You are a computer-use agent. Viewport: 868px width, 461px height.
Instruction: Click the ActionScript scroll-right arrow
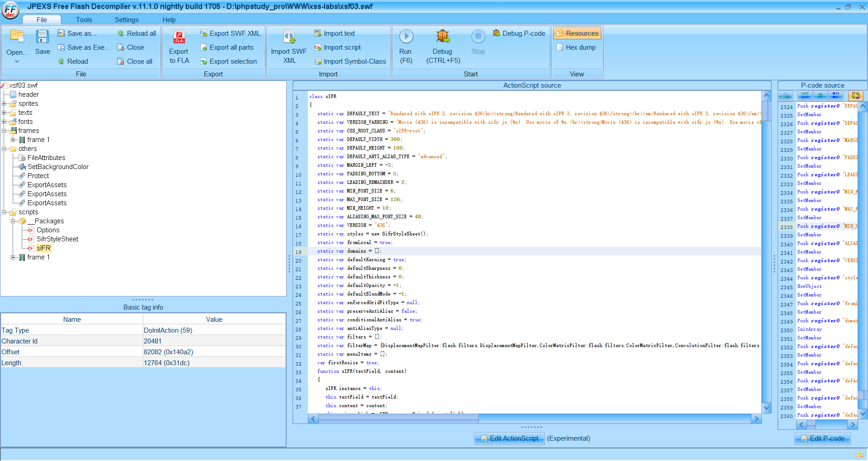coord(756,419)
